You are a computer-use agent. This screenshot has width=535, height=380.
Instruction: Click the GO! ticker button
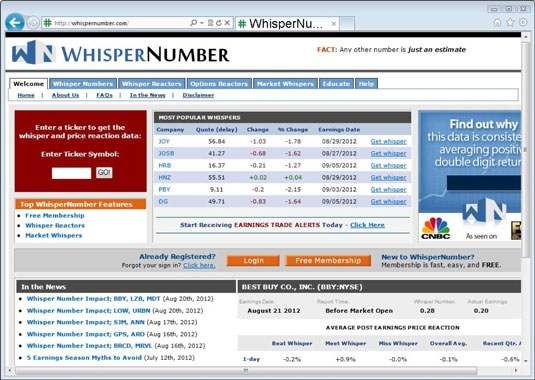point(104,173)
